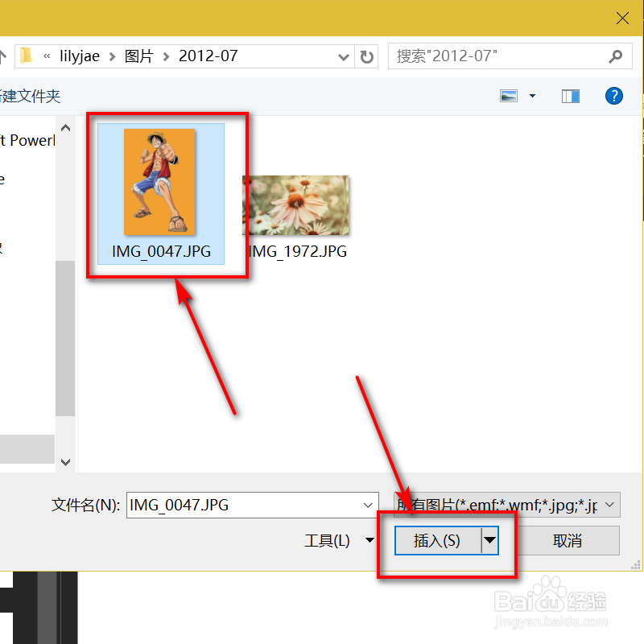Select the PowerPoint item in navigation pane

pyautogui.click(x=27, y=140)
